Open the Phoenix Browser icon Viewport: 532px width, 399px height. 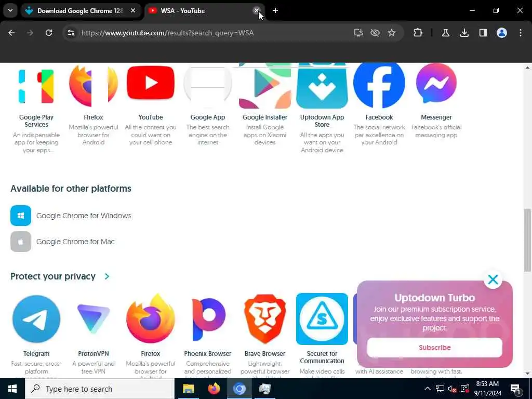(x=208, y=319)
